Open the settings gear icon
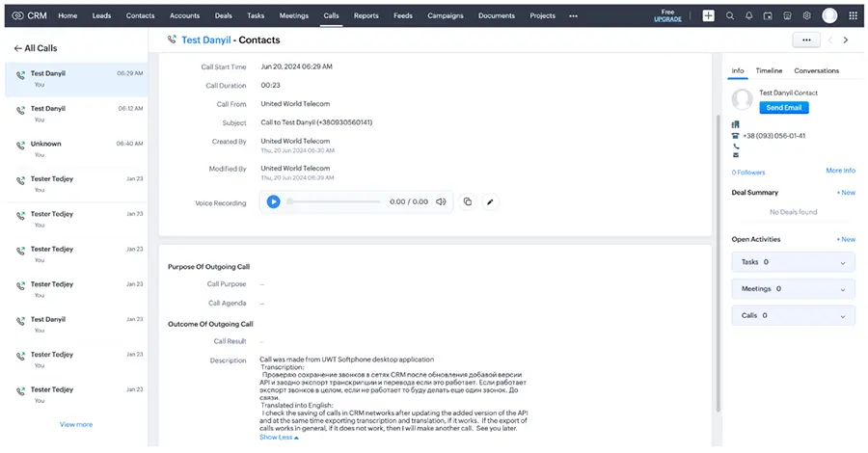Image resolution: width=868 pixels, height=453 pixels. [806, 16]
